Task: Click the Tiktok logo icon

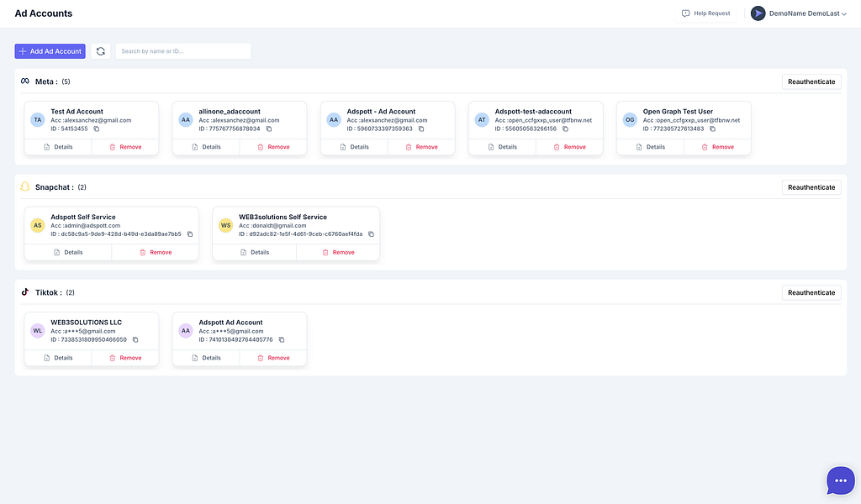Action: (24, 291)
